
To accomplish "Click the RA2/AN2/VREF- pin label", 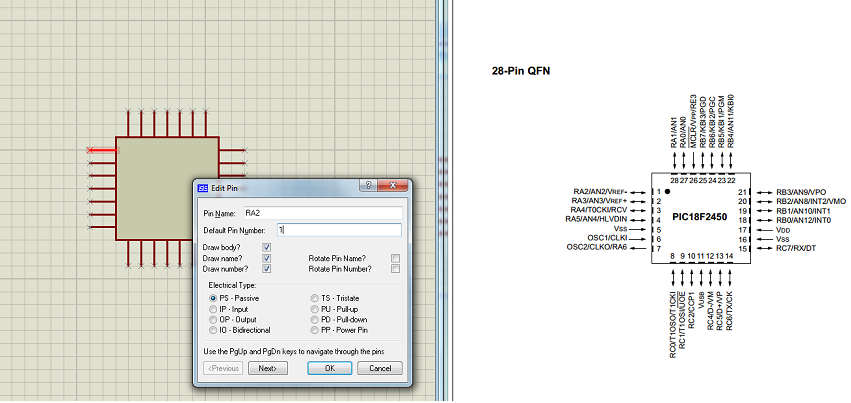I will tap(600, 192).
